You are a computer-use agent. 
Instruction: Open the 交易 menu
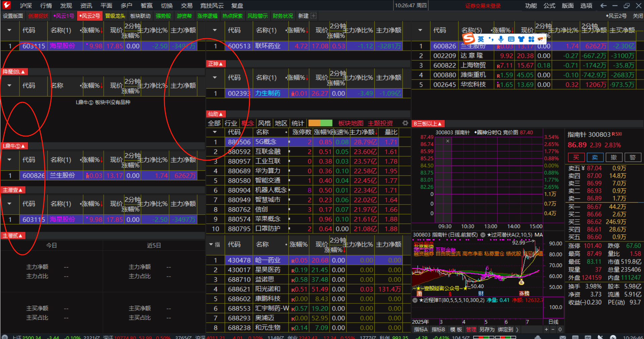pos(186,5)
